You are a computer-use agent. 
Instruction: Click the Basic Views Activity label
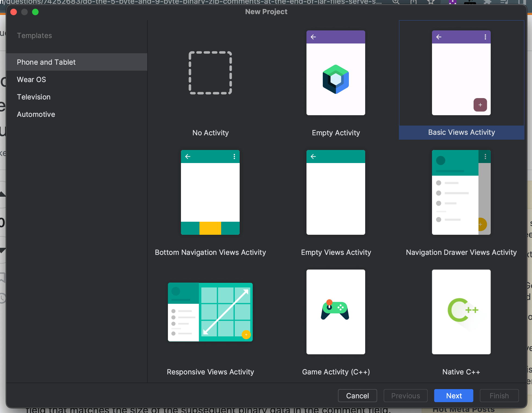pos(461,132)
